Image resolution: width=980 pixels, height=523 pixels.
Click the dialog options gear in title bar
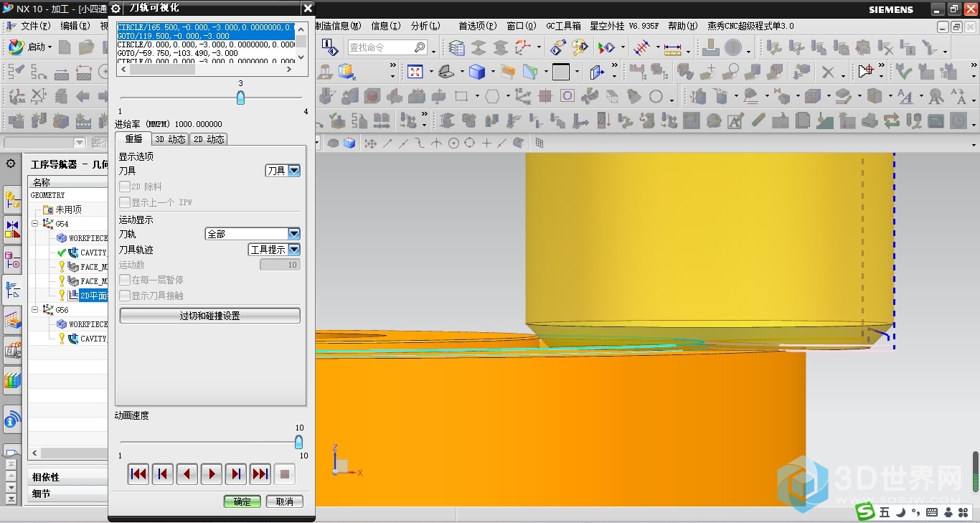pos(116,8)
